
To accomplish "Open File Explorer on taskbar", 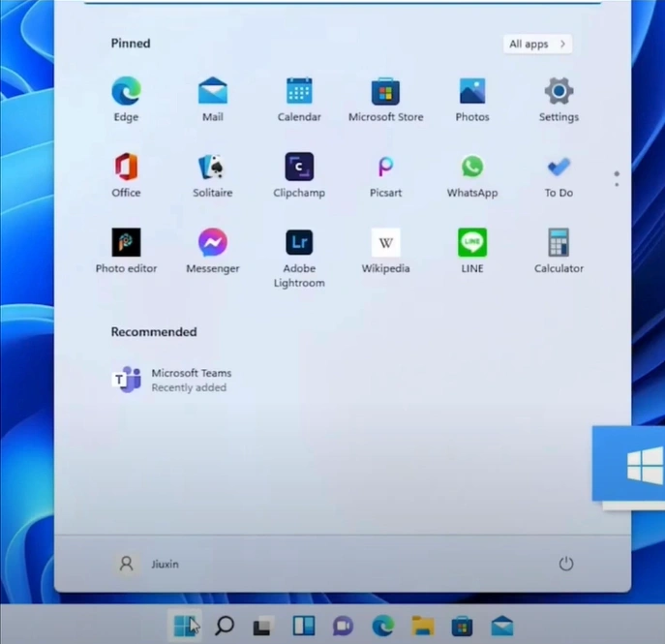I will coord(422,626).
